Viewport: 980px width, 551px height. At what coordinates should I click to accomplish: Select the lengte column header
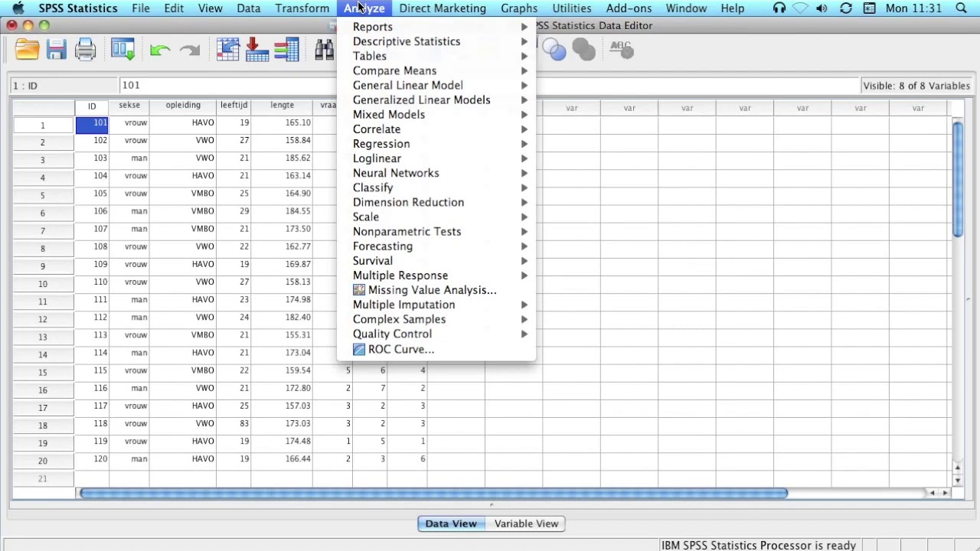coord(282,106)
